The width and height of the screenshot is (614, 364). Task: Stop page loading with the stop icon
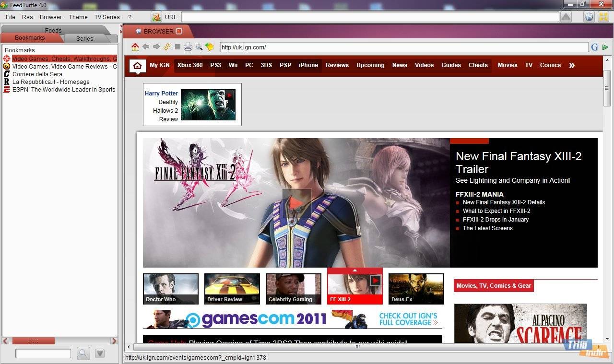(x=177, y=47)
